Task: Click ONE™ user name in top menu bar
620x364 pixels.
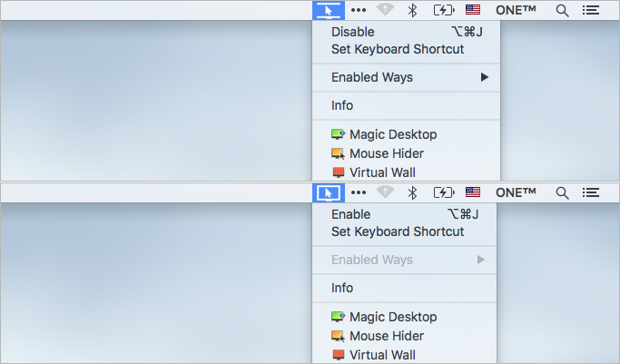Action: pos(516,10)
